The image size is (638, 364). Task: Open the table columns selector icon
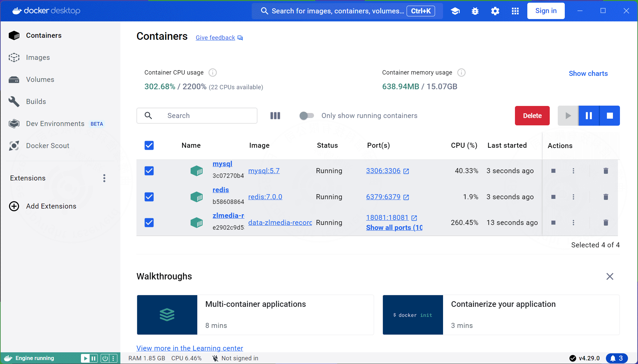click(275, 116)
